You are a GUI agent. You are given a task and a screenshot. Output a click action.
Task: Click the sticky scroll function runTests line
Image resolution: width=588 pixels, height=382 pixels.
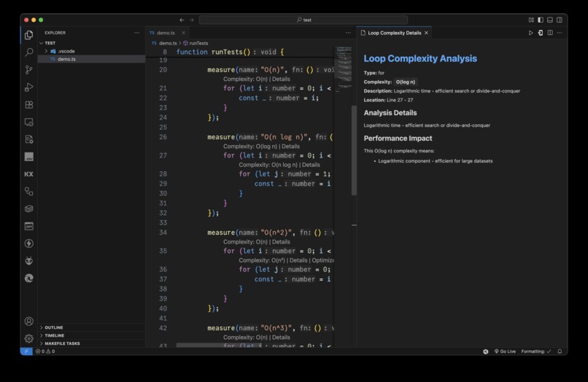240,52
